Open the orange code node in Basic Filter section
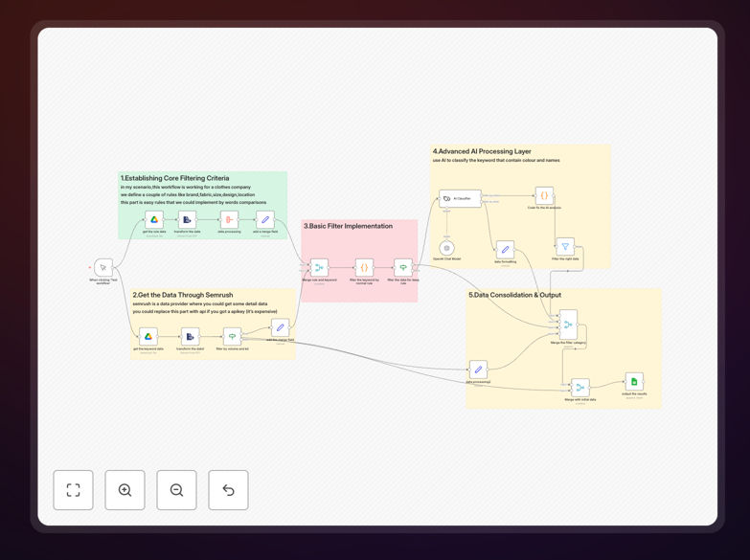This screenshot has width=750, height=560. point(364,268)
